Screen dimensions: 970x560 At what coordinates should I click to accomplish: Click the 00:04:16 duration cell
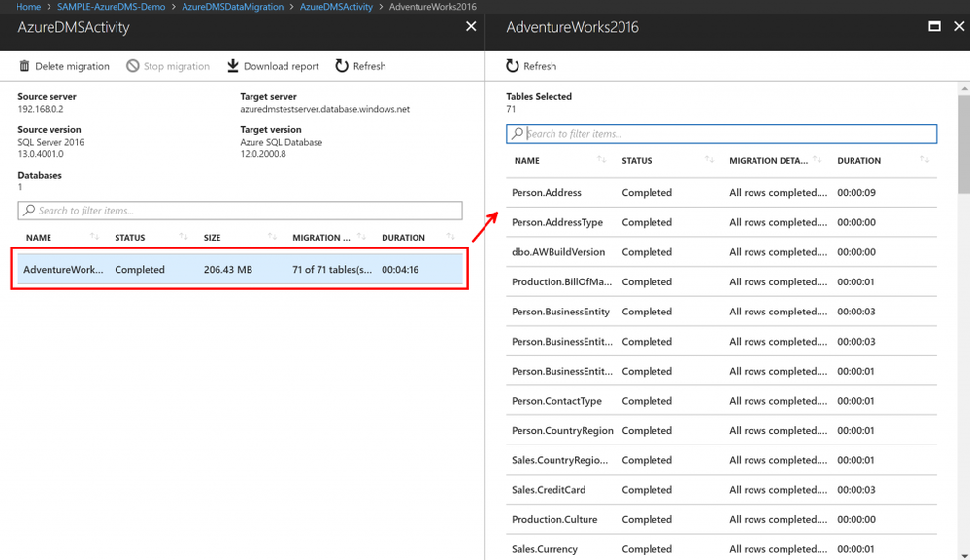tap(400, 270)
